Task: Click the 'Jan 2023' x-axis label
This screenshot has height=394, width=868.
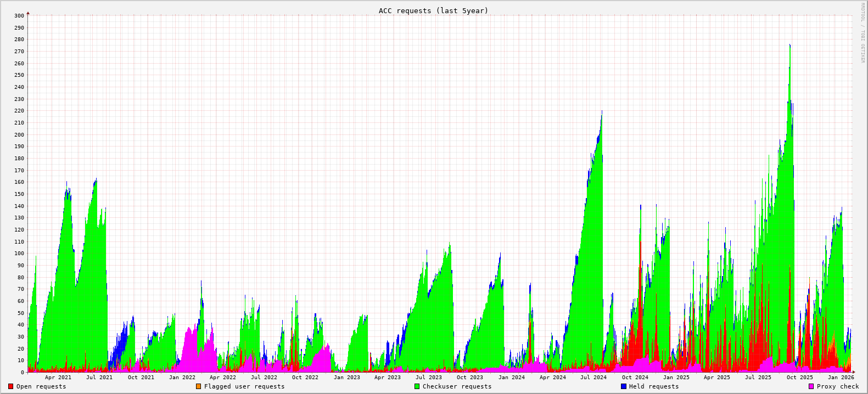Action: [347, 377]
